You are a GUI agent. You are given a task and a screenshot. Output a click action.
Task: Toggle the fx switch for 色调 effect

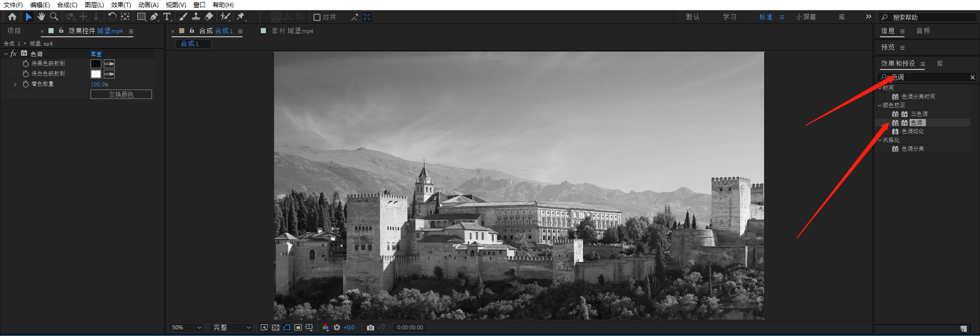14,54
